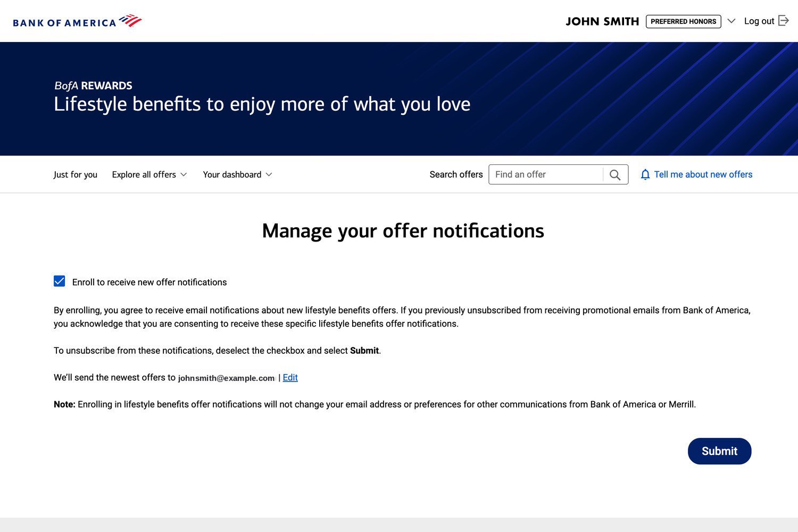Click the Bank of America flag logo

[130, 21]
